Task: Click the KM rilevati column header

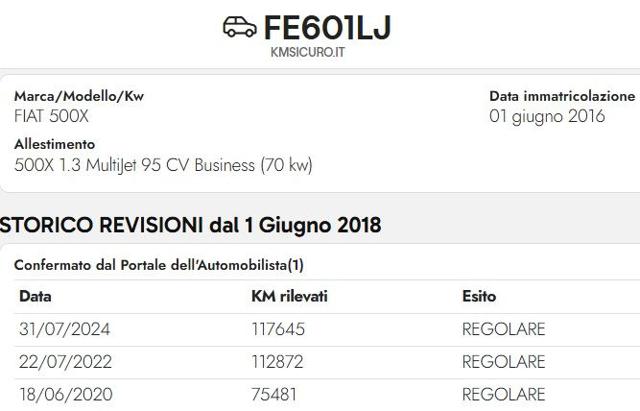Action: tap(289, 296)
